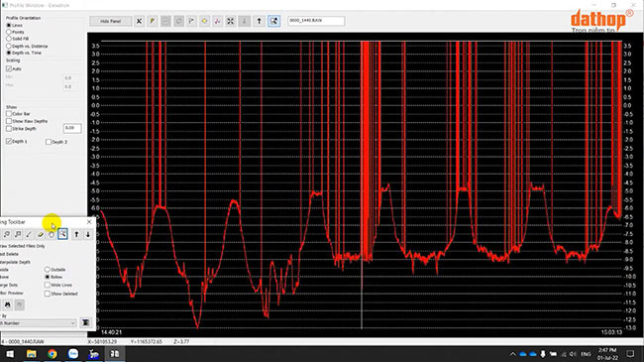Image resolution: width=644 pixels, height=362 pixels.
Task: Select the line drawing tool in the Editing Toolbar
Action: [x=29, y=234]
